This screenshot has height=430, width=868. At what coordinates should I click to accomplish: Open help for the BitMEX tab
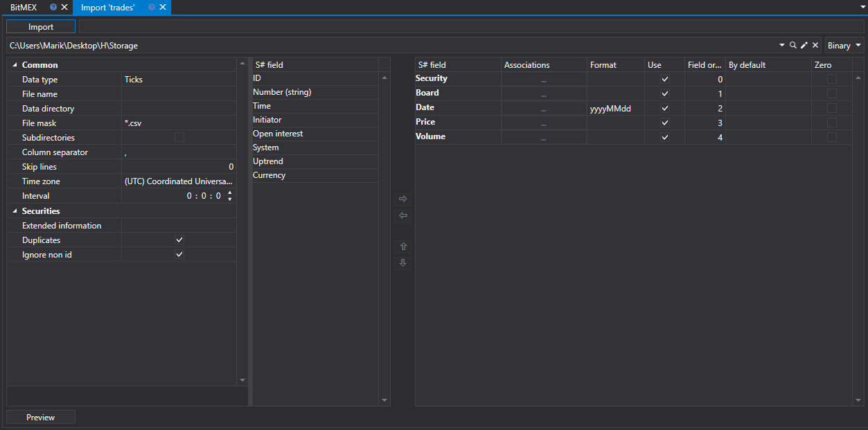(53, 7)
